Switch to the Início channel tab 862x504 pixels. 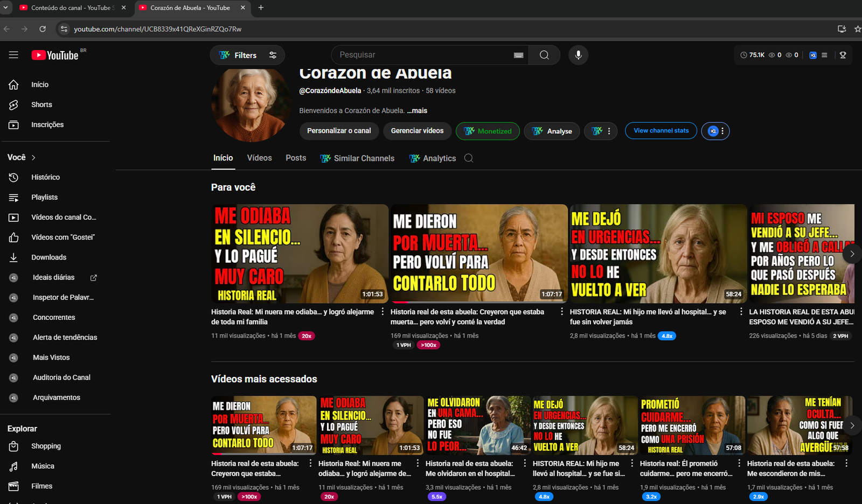click(223, 158)
